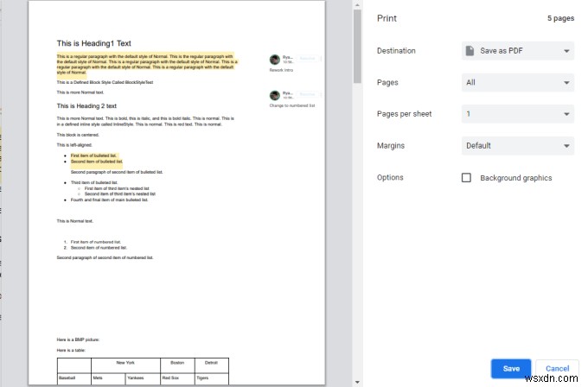Viewport: 588px width, 387px height.
Task: Click the 'This is Heading1 Text' heading
Action: (93, 43)
